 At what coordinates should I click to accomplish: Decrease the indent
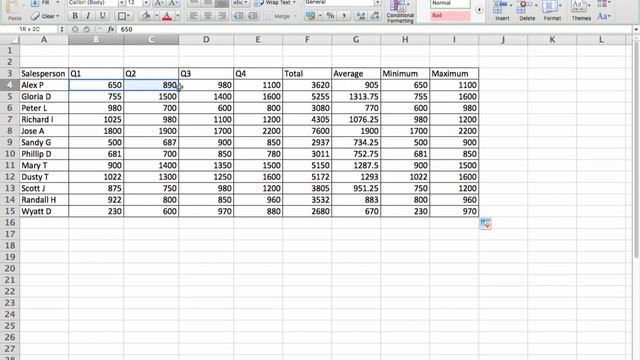tap(238, 16)
